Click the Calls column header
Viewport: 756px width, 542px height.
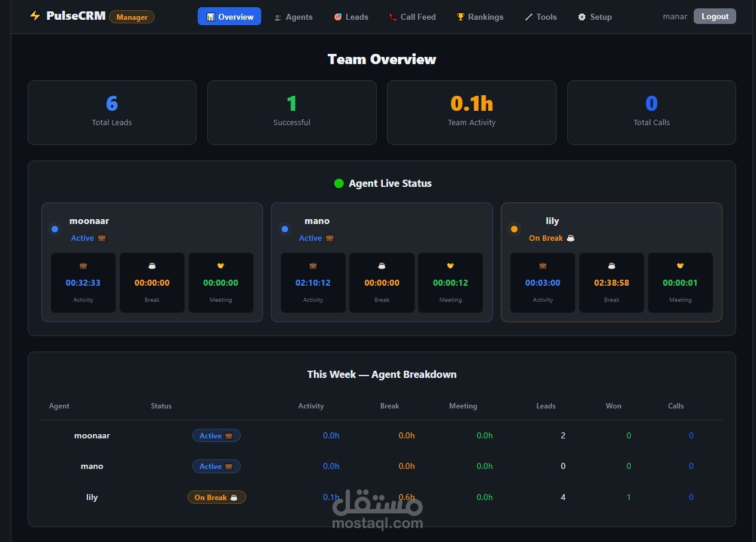(676, 406)
